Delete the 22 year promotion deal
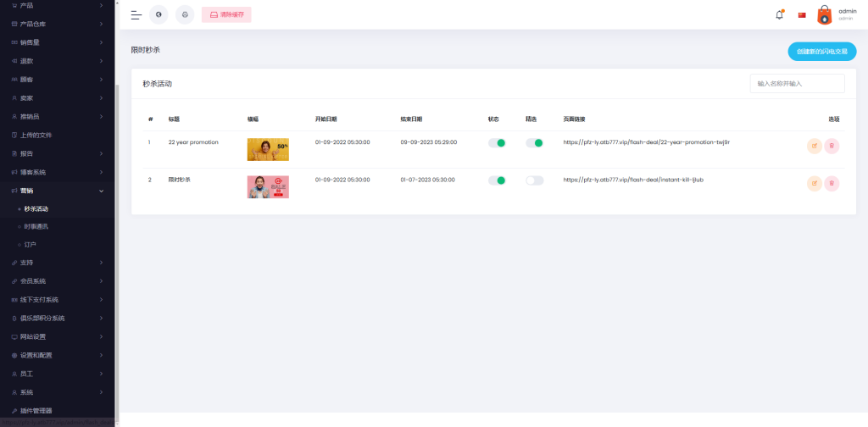This screenshot has width=868, height=427. click(832, 146)
